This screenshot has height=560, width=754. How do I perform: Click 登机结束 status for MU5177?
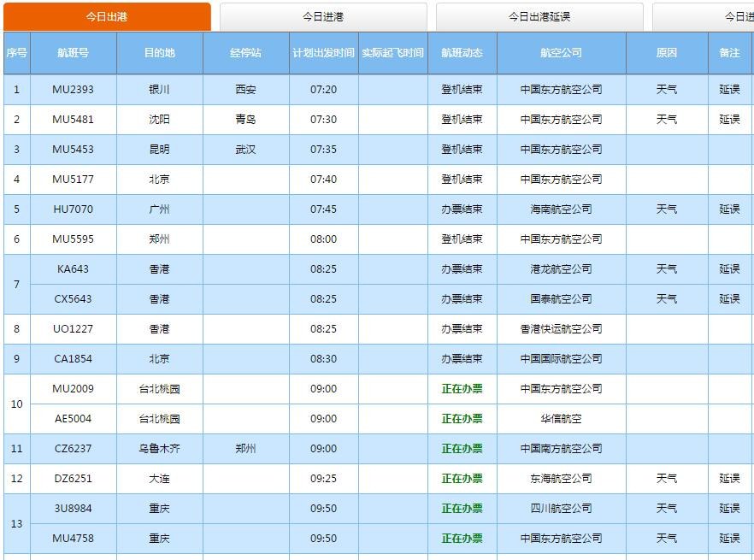coord(462,179)
